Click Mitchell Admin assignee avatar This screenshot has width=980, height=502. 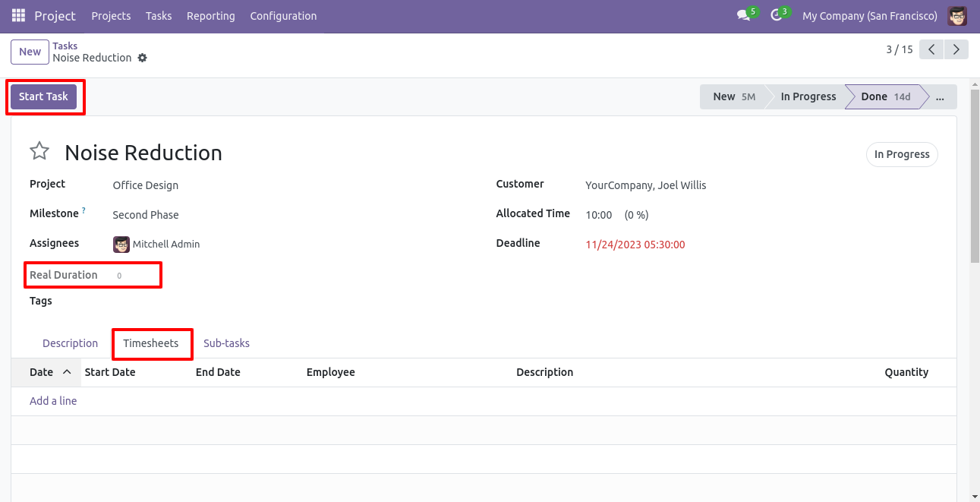(121, 245)
